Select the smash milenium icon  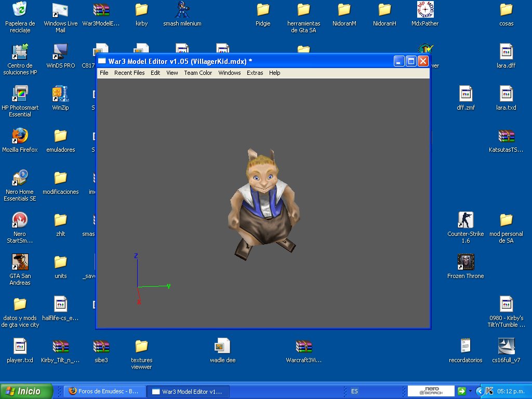182,14
